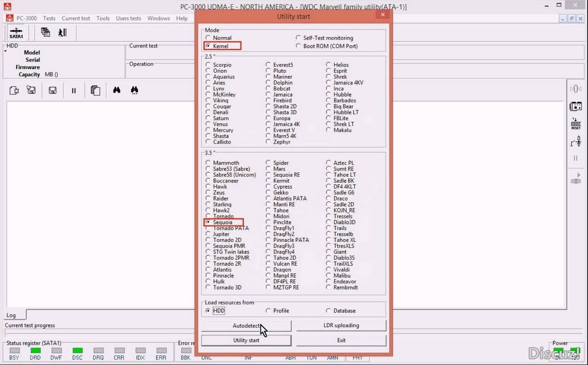
Task: Click the floppy disk with arrow icon
Action: (x=31, y=90)
